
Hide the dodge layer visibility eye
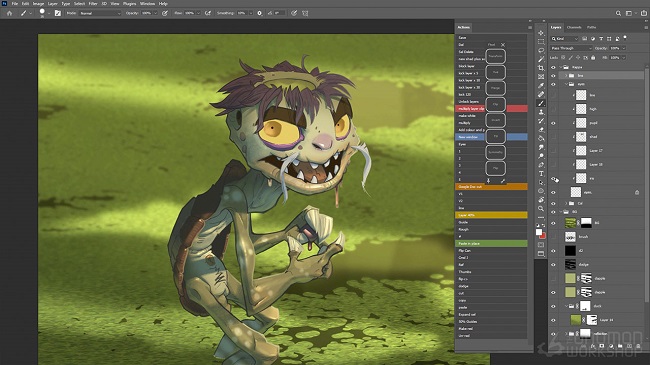pyautogui.click(x=553, y=265)
